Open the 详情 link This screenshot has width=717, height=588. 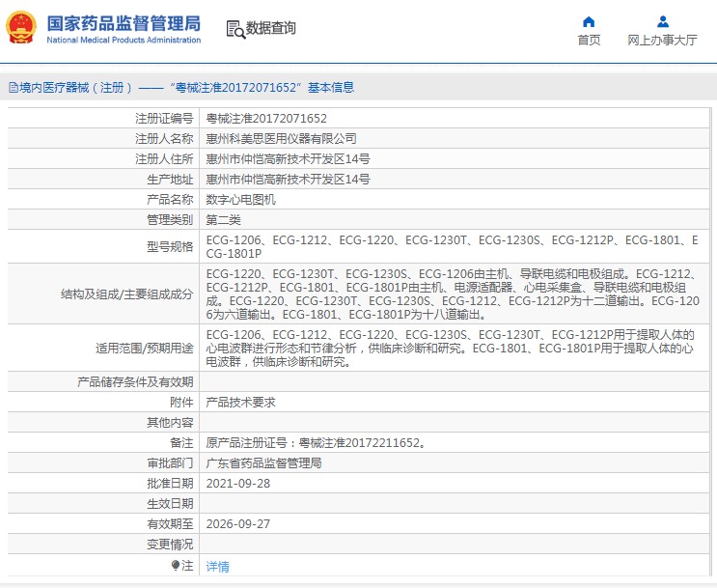tap(218, 567)
